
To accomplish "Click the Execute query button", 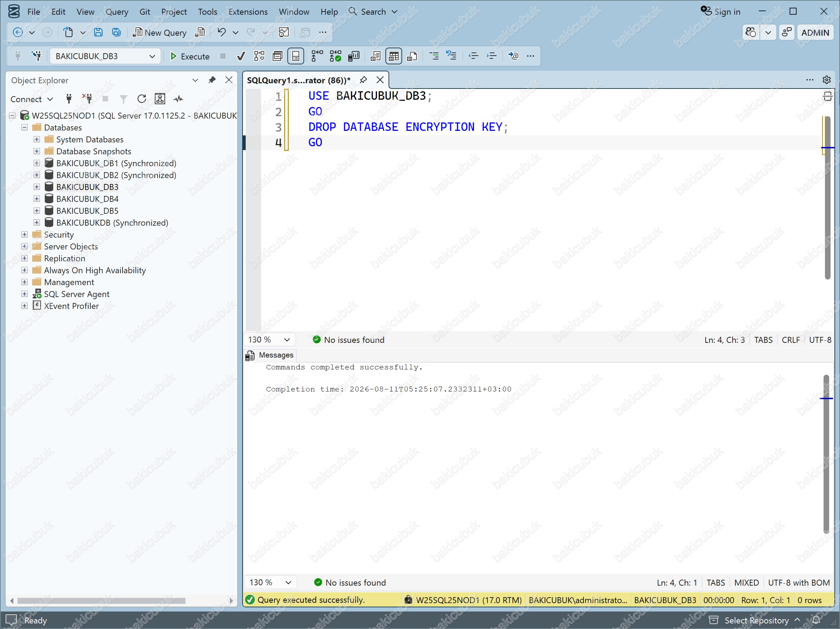I will pyautogui.click(x=189, y=56).
